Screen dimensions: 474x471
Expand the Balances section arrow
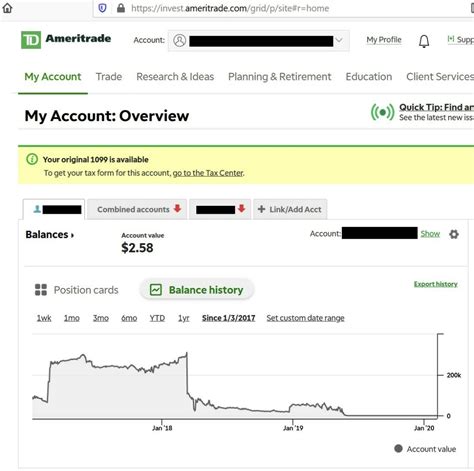pos(72,235)
